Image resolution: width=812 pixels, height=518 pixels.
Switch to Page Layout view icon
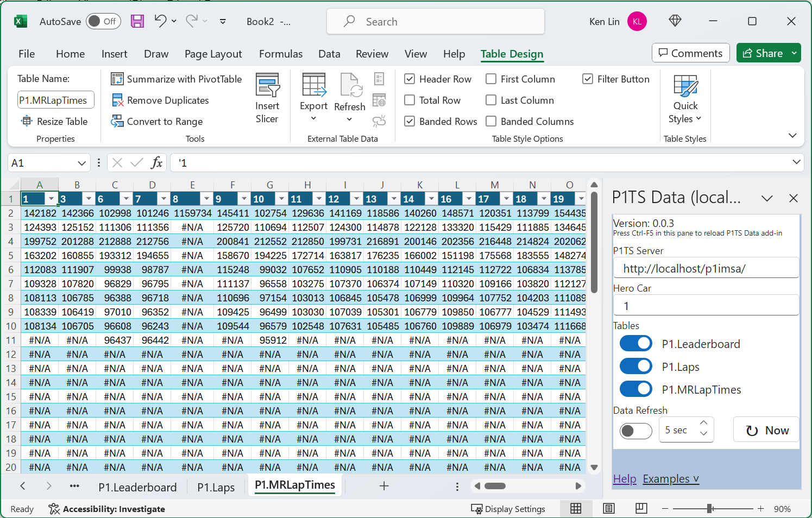click(x=609, y=508)
